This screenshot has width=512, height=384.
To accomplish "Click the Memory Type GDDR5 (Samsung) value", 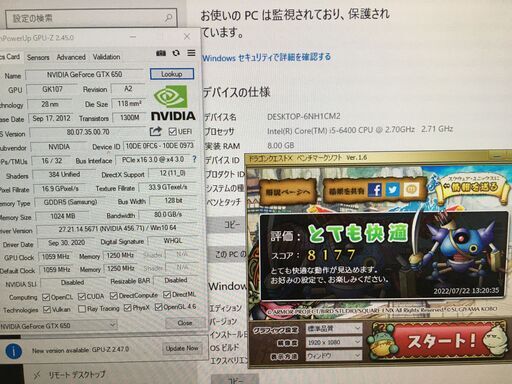I will (x=70, y=202).
